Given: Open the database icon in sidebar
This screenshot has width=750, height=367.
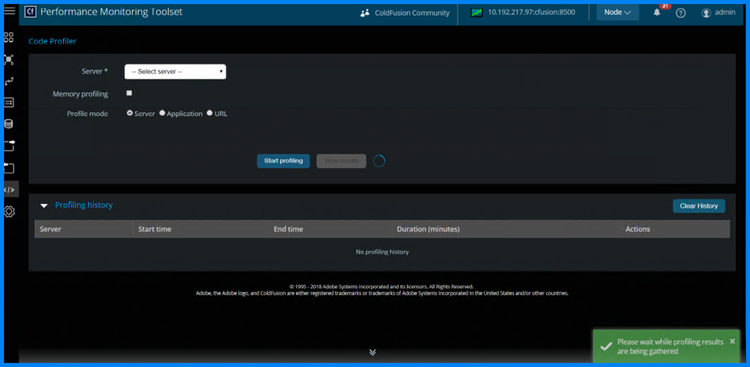Looking at the screenshot, I should 9,124.
